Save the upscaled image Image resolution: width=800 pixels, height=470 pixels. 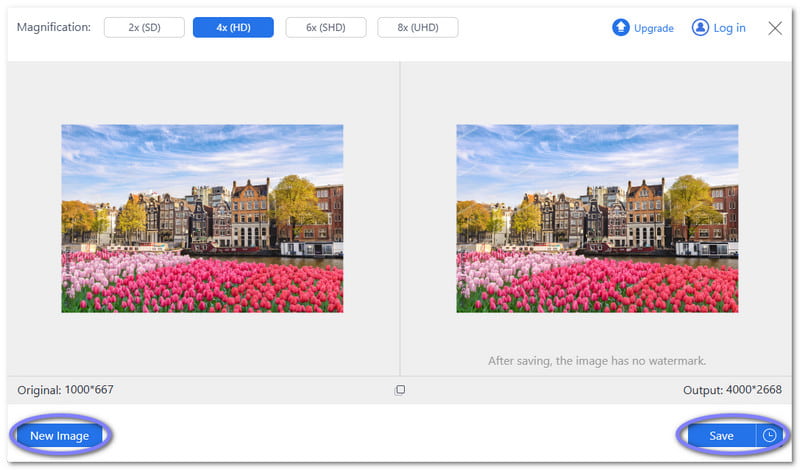pyautogui.click(x=721, y=436)
